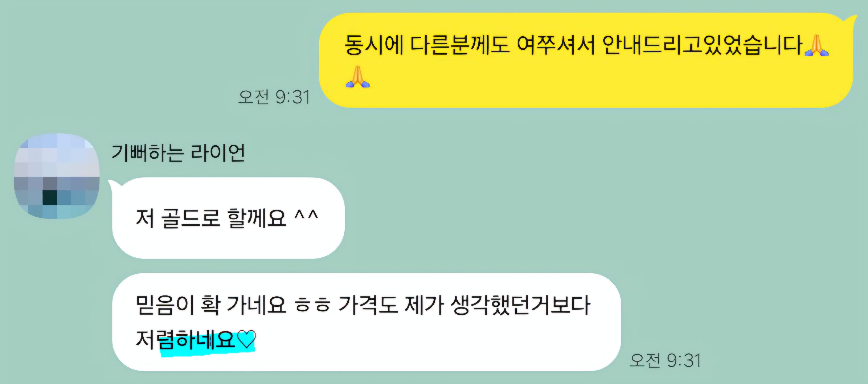868x384 pixels.
Task: Click the heart emoji after 저렴하네요
Action: pyautogui.click(x=246, y=339)
